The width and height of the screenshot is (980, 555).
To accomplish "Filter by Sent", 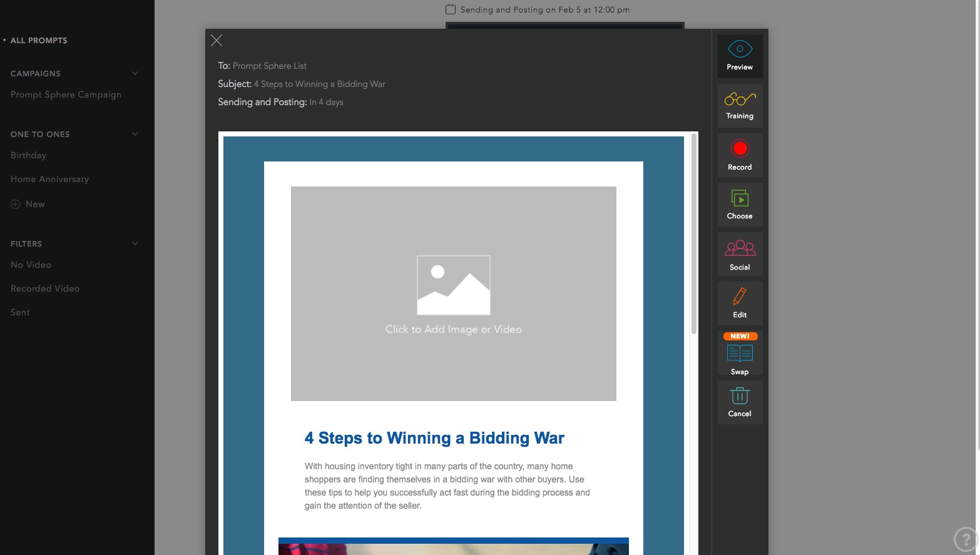I will [20, 312].
